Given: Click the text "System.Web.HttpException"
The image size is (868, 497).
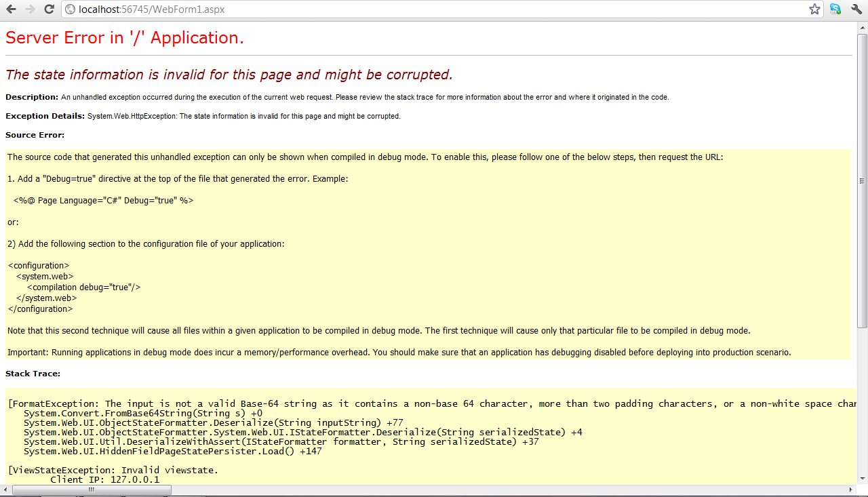Looking at the screenshot, I should click(x=132, y=116).
